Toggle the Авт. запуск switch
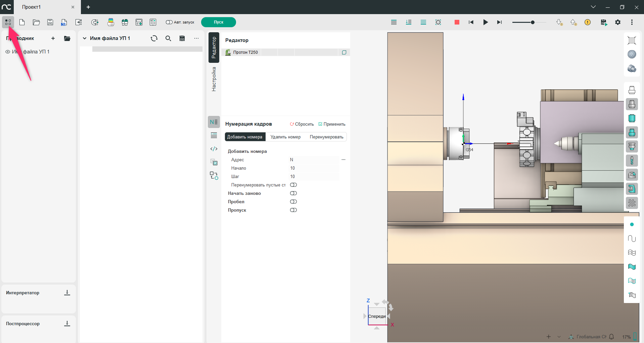 coord(169,22)
